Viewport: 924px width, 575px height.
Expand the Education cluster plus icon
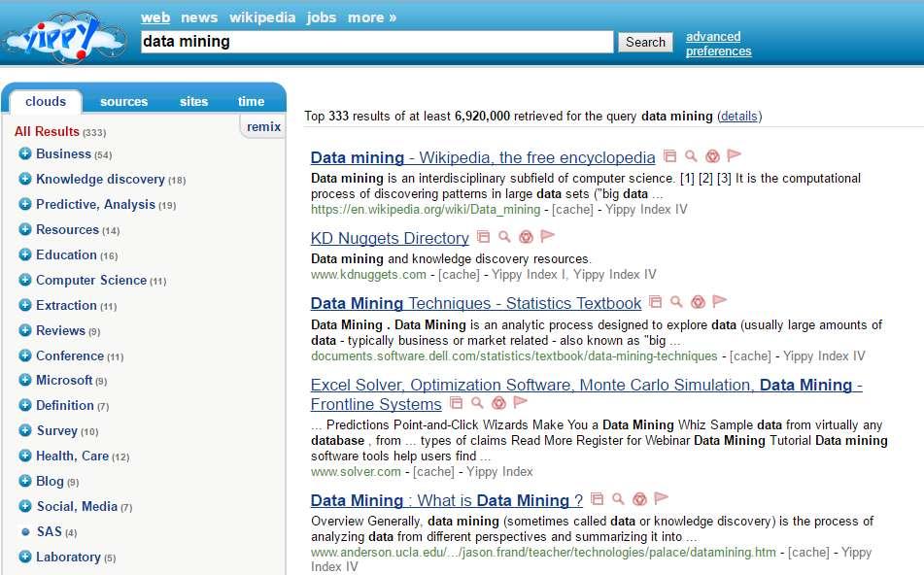click(24, 254)
